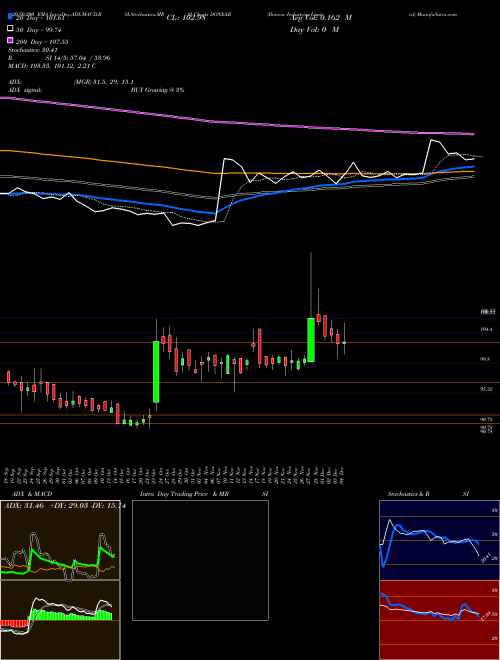
Task: Click the blue 20 Day legend swatch
Action: tap(11, 16)
